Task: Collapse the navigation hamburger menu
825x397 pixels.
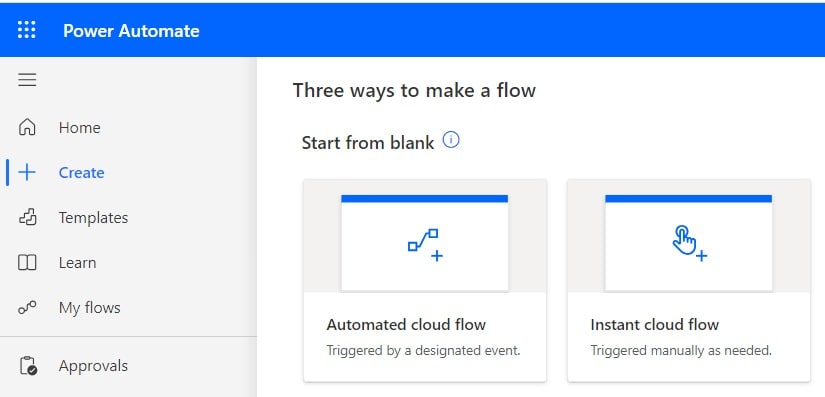Action: [x=27, y=80]
